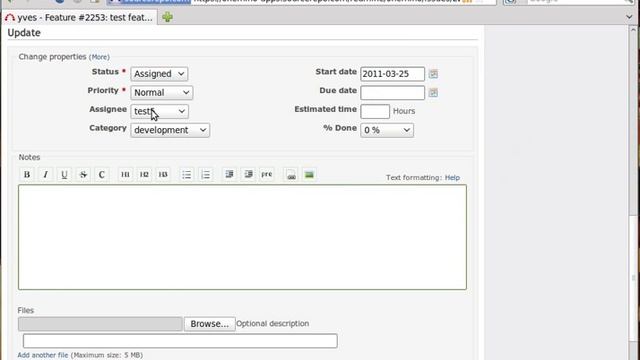Insert an ordered numbered list

(205, 175)
